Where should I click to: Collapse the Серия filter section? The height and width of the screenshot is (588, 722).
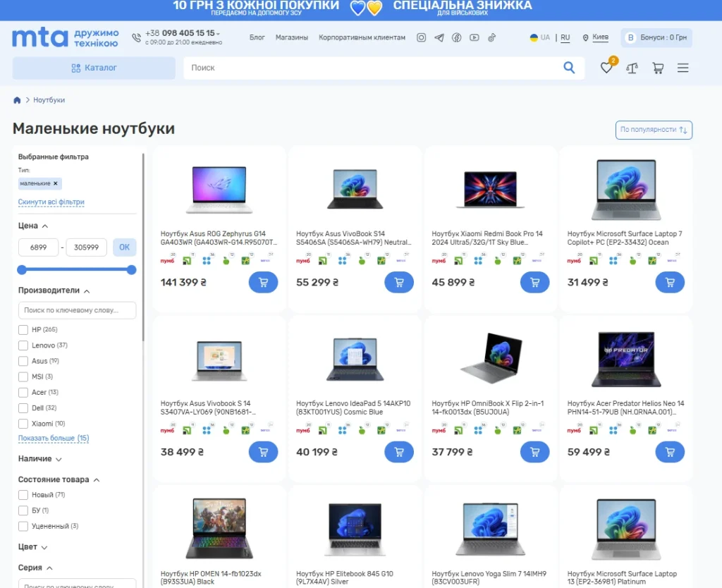[49, 568]
